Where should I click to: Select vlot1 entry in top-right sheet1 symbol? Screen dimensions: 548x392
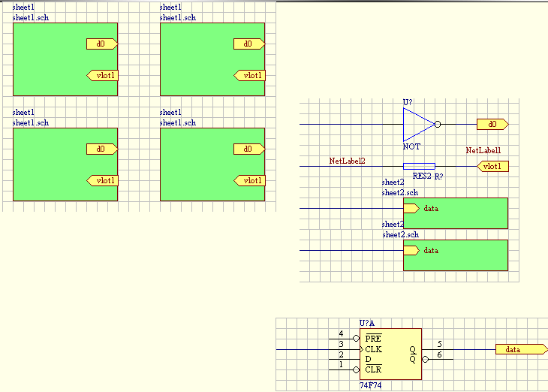(249, 75)
